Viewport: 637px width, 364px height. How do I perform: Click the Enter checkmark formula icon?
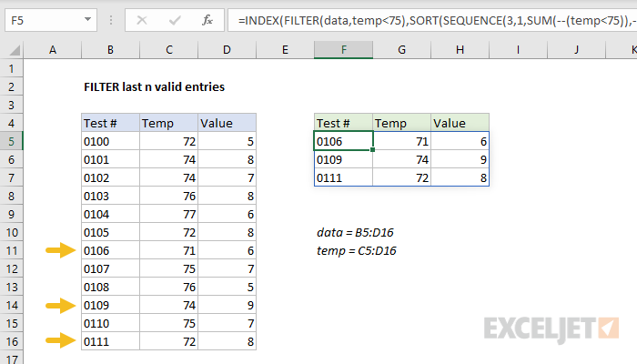coord(175,20)
